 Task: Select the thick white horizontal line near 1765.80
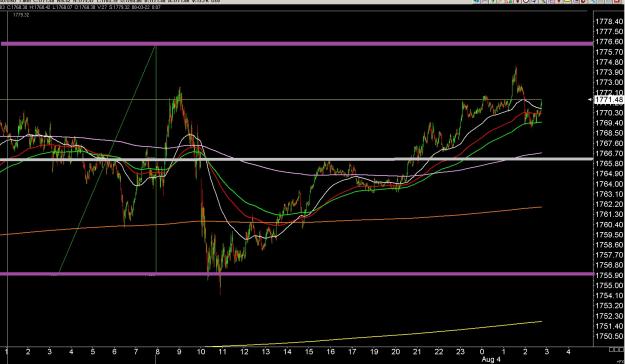pos(297,159)
